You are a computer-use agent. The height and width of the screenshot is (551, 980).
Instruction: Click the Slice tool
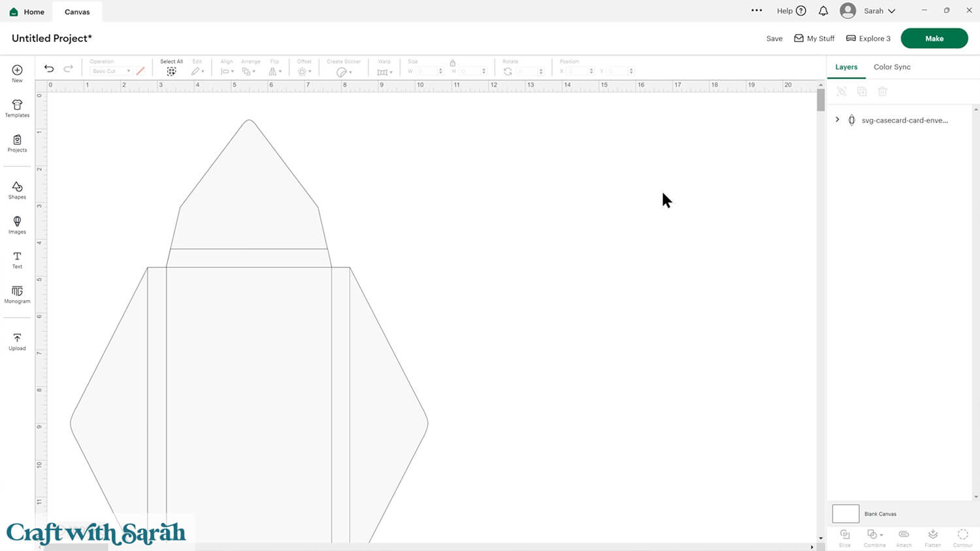point(845,538)
